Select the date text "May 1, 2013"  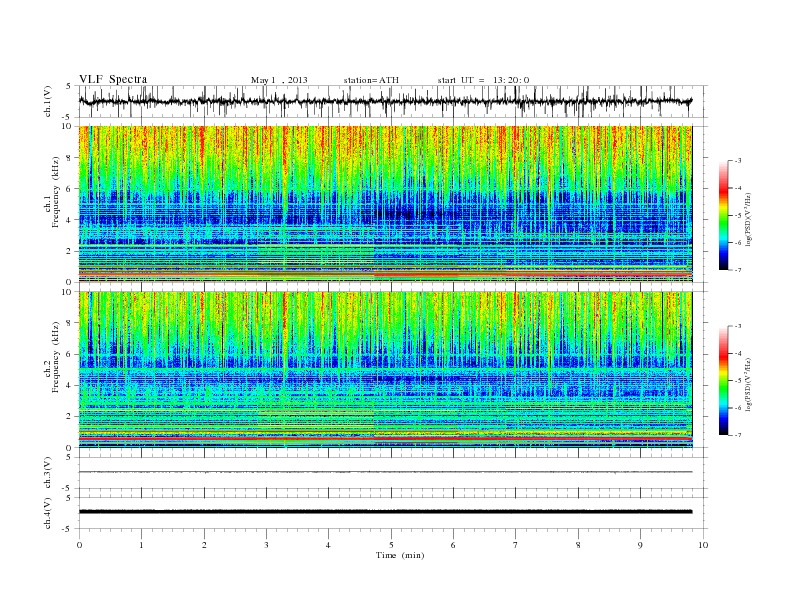pos(279,80)
